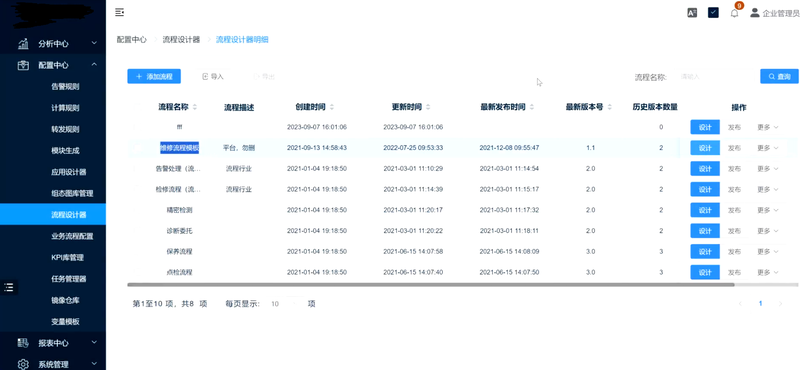
Task: Collapse the 配置中心 menu chevron
Action: click(x=94, y=65)
